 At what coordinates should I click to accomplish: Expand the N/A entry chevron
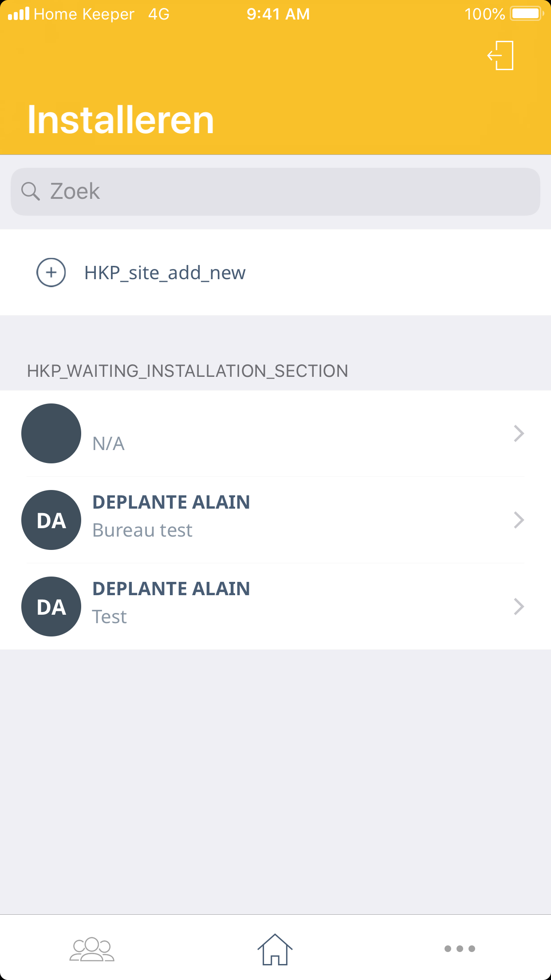[x=519, y=433]
